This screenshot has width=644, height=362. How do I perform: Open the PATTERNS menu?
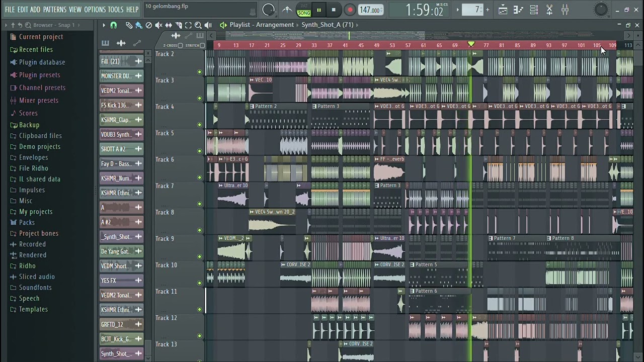pos(54,10)
